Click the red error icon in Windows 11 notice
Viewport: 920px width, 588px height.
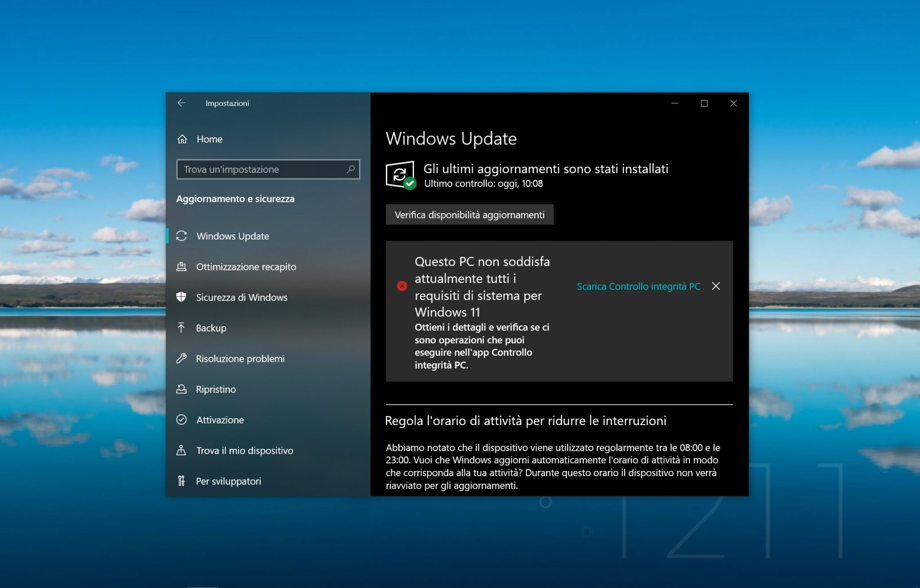pyautogui.click(x=402, y=286)
